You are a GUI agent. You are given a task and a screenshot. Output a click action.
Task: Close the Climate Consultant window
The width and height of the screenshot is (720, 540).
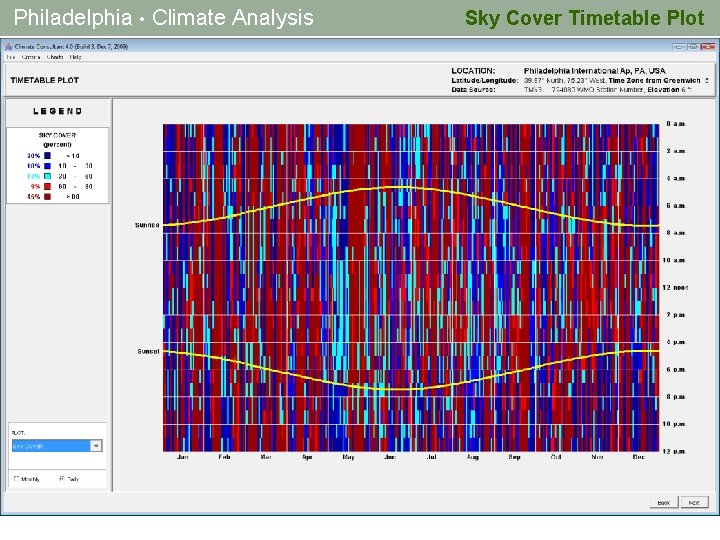coord(708,46)
